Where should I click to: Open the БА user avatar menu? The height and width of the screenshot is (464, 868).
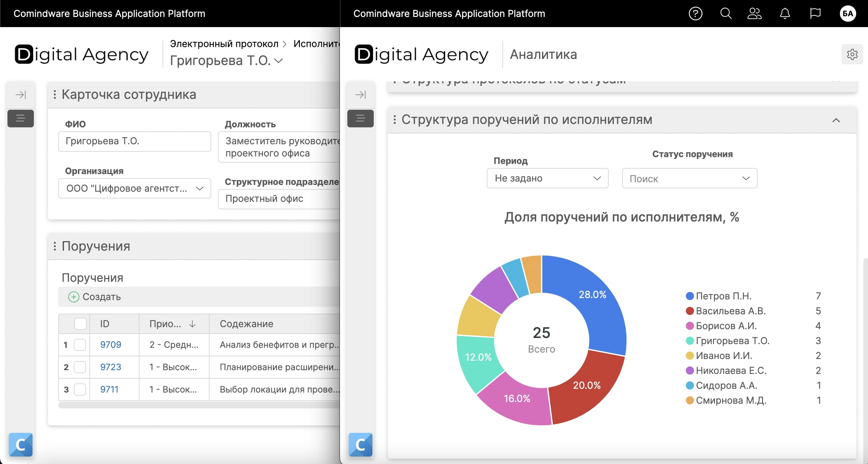848,14
